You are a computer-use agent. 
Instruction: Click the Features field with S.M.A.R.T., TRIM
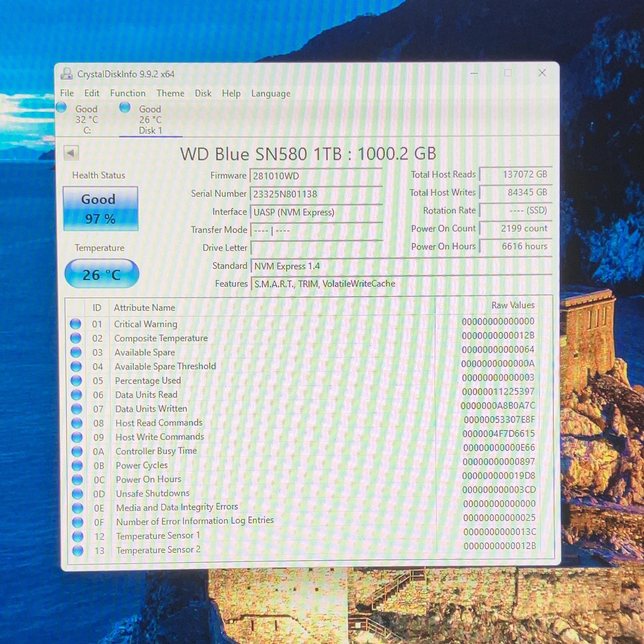tap(401, 283)
